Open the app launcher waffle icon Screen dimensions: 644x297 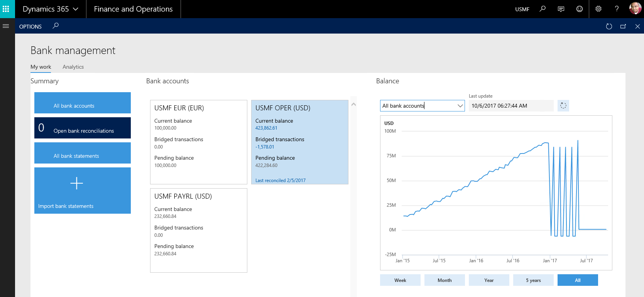[x=6, y=9]
